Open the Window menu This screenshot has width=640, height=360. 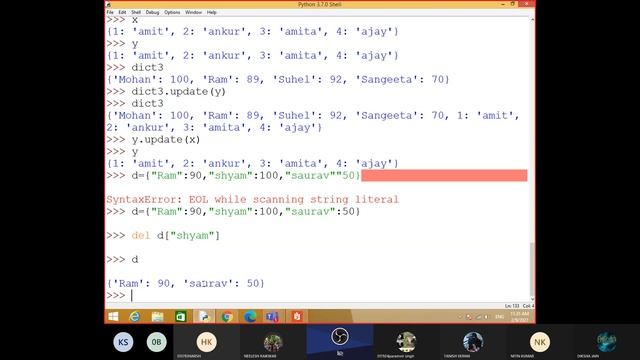pyautogui.click(x=193, y=12)
